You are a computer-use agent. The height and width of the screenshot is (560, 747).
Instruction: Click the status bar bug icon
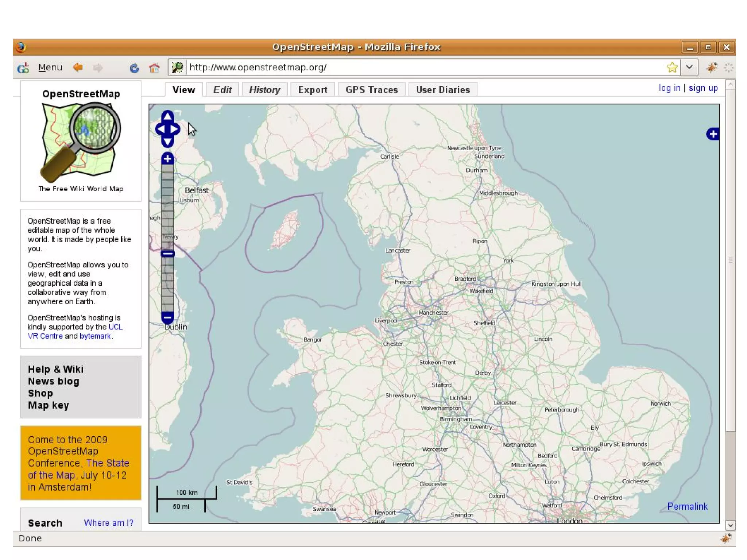pos(726,538)
